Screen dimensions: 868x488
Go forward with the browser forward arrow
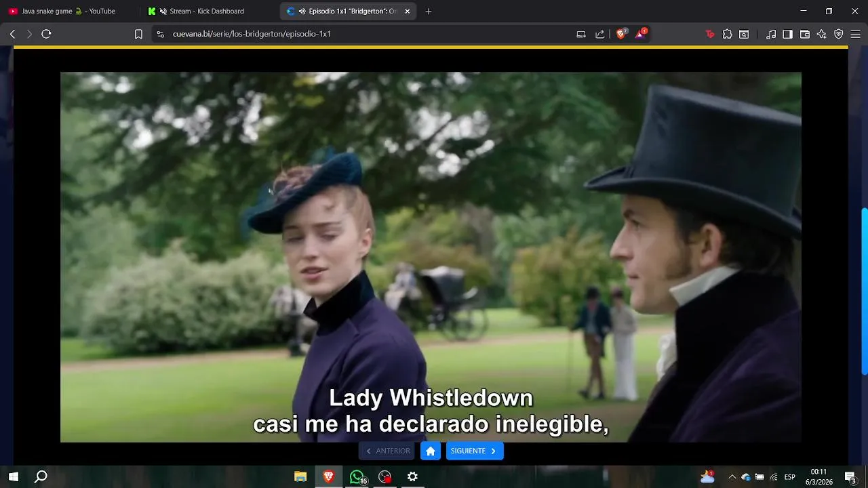29,34
